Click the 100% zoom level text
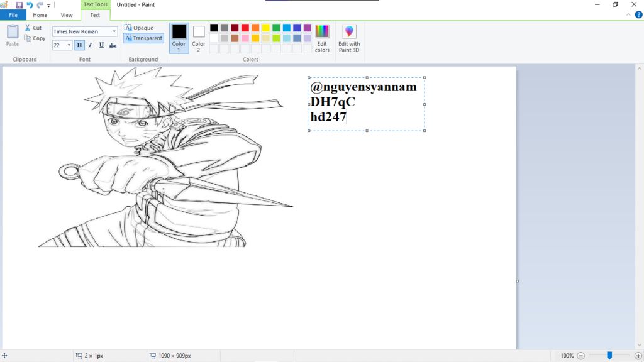This screenshot has height=362, width=644. point(567,356)
